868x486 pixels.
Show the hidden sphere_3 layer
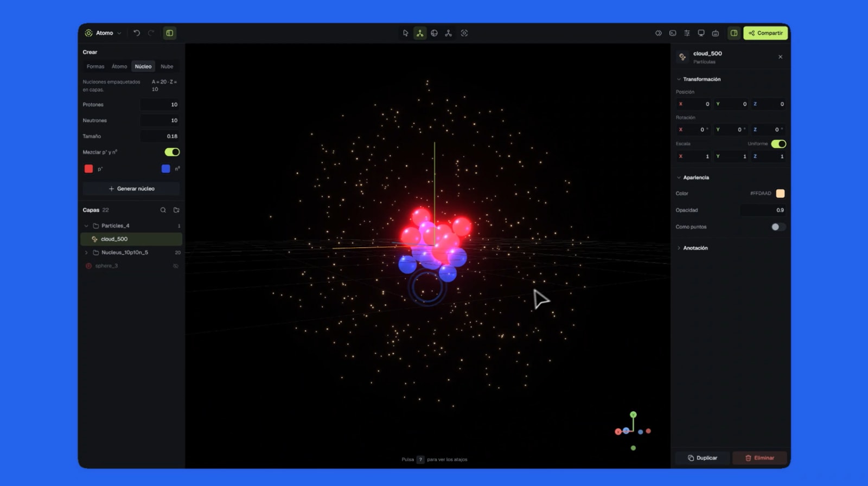(176, 266)
